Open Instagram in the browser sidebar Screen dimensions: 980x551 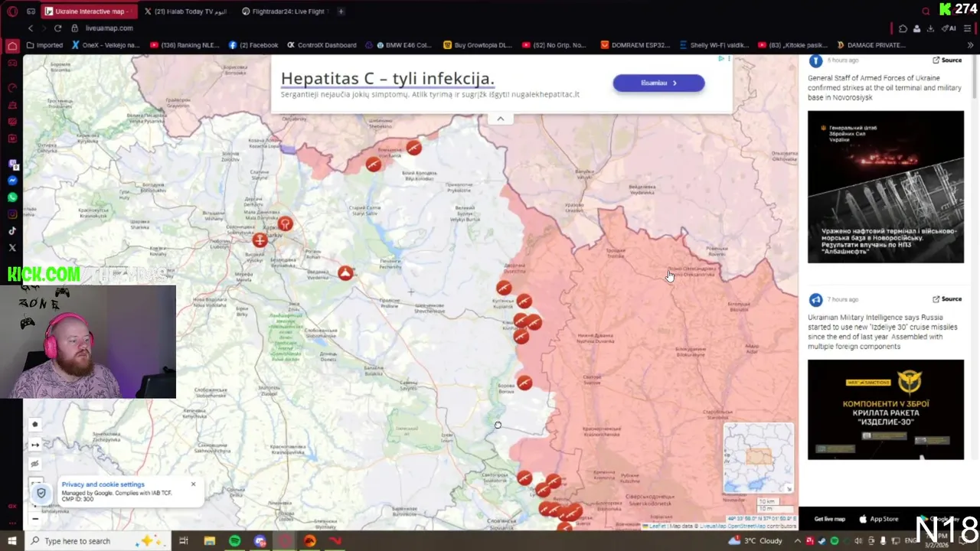point(12,214)
